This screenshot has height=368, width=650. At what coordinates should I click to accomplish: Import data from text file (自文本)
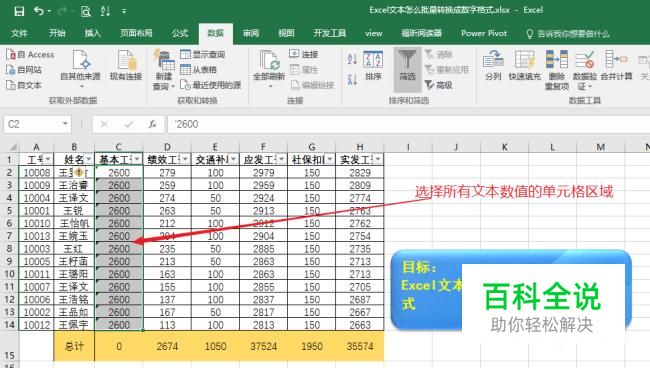click(24, 85)
